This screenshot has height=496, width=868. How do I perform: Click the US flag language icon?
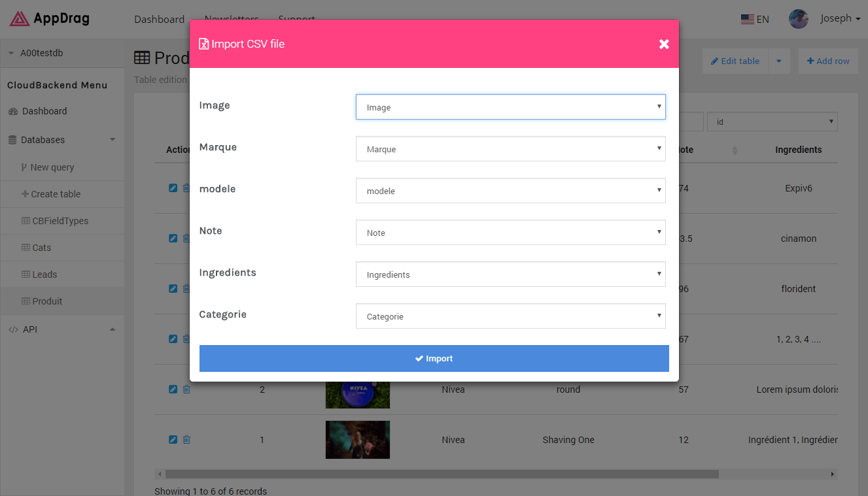tap(747, 20)
